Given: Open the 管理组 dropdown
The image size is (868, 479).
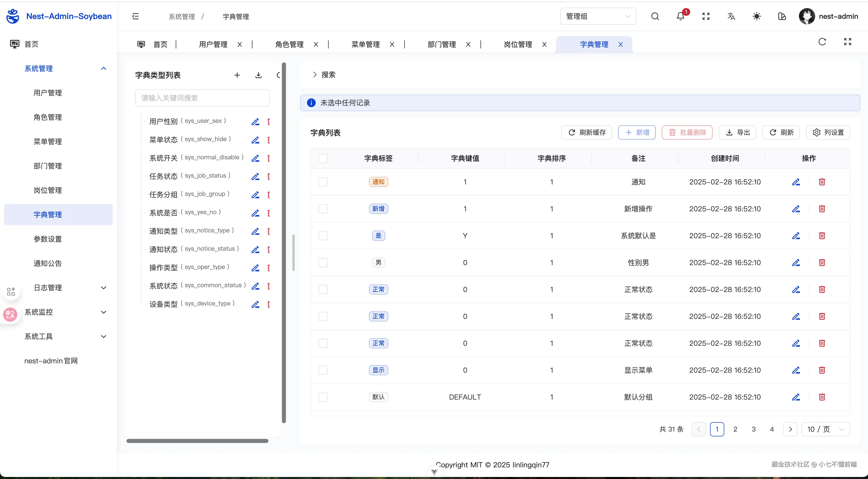Looking at the screenshot, I should pyautogui.click(x=598, y=16).
